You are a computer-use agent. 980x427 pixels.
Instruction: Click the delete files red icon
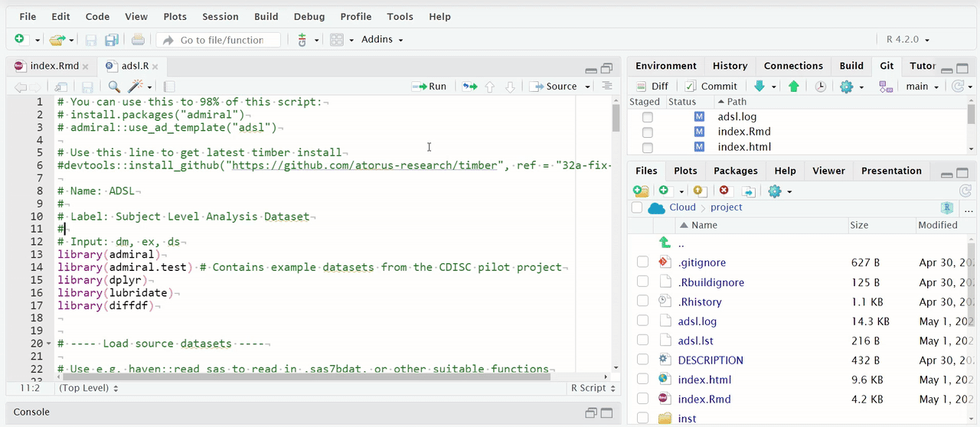click(724, 191)
